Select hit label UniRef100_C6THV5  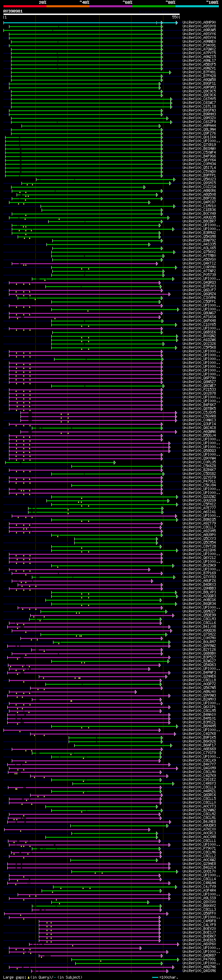pyautogui.click(x=199, y=99)
